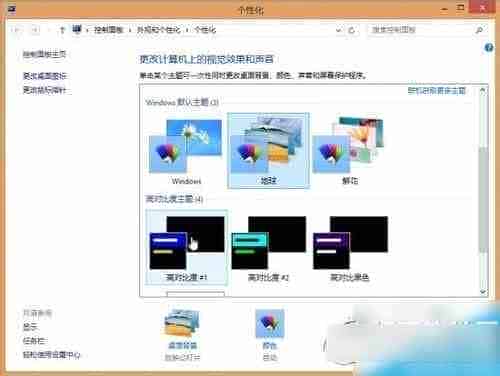The height and width of the screenshot is (376, 500).
Task: Click 联机获取更多主题 link
Action: pyautogui.click(x=437, y=91)
